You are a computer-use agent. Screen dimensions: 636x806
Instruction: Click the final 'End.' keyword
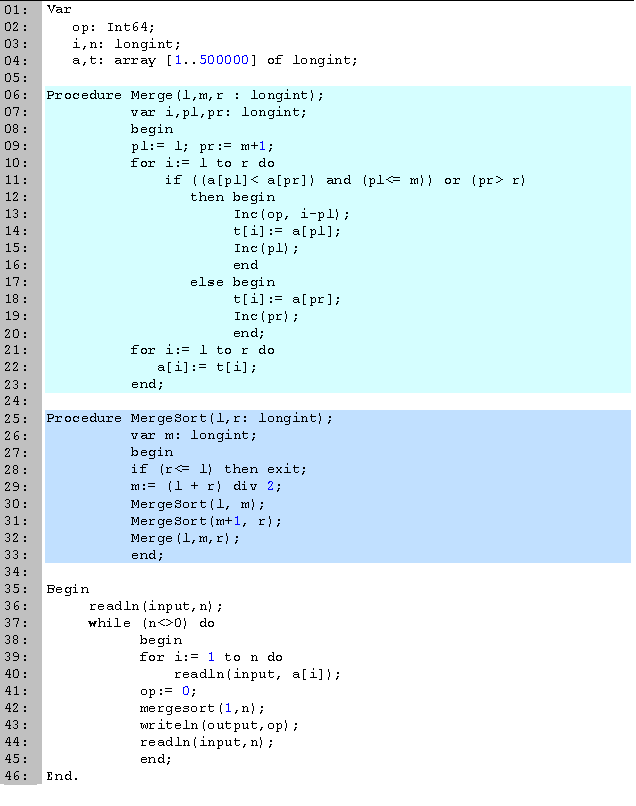62,775
